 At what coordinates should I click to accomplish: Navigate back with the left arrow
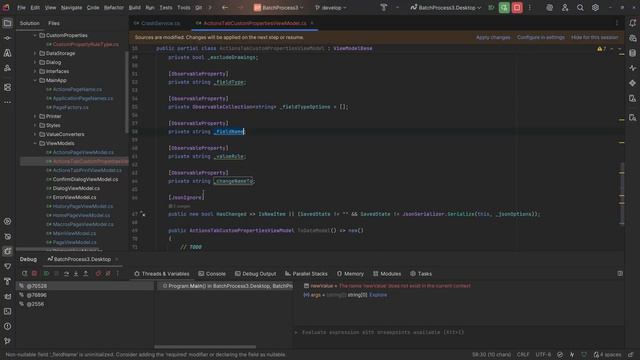pyautogui.click(x=225, y=7)
